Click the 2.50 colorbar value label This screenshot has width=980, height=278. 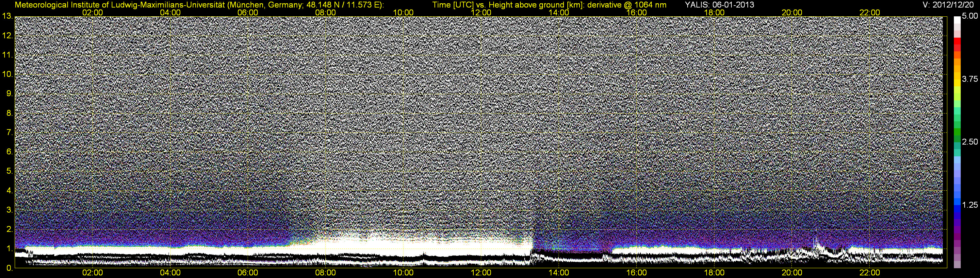click(x=969, y=142)
